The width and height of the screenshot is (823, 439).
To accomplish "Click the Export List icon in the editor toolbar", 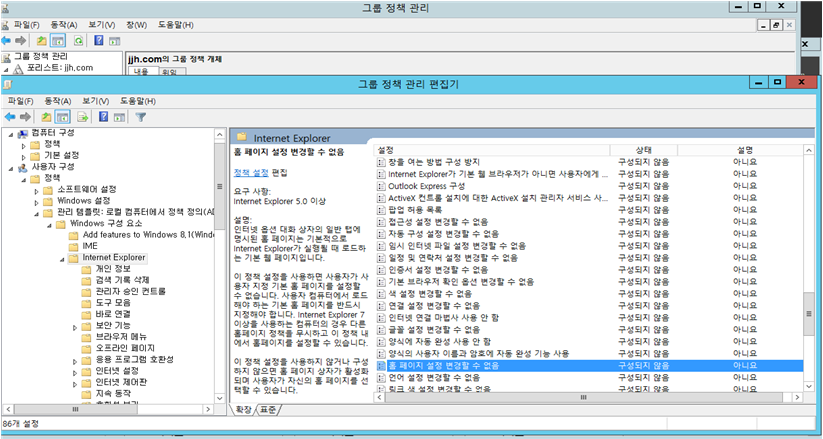I will (83, 117).
